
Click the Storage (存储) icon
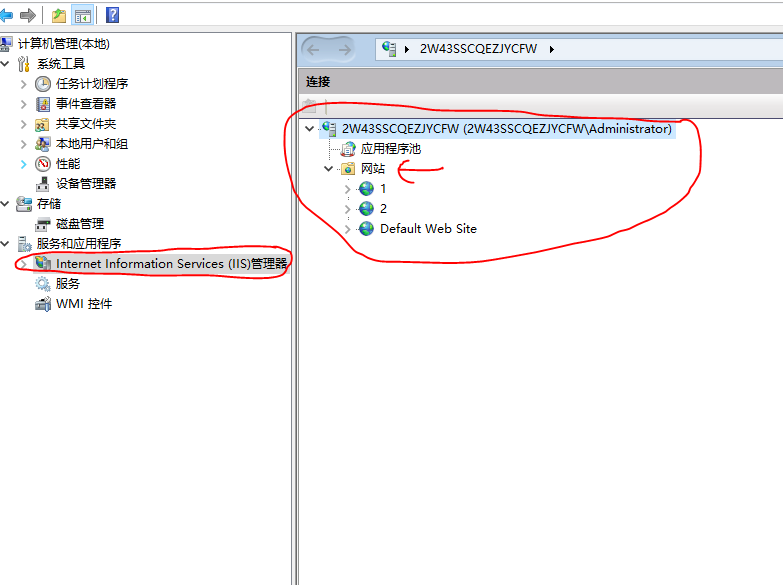(24, 204)
